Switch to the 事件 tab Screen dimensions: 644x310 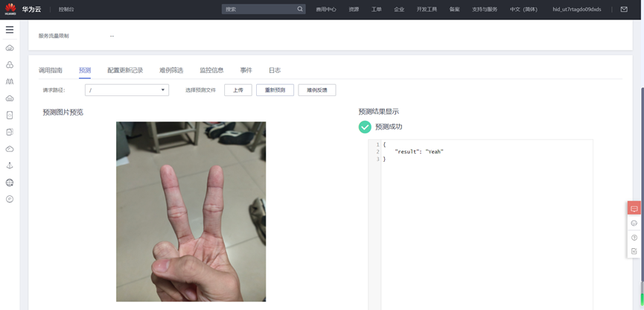click(246, 70)
